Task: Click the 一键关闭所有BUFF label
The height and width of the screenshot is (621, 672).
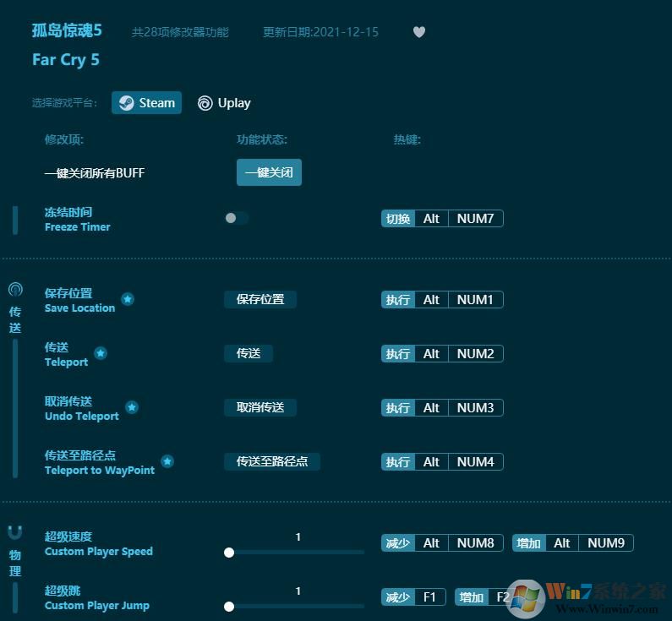Action: tap(95, 172)
